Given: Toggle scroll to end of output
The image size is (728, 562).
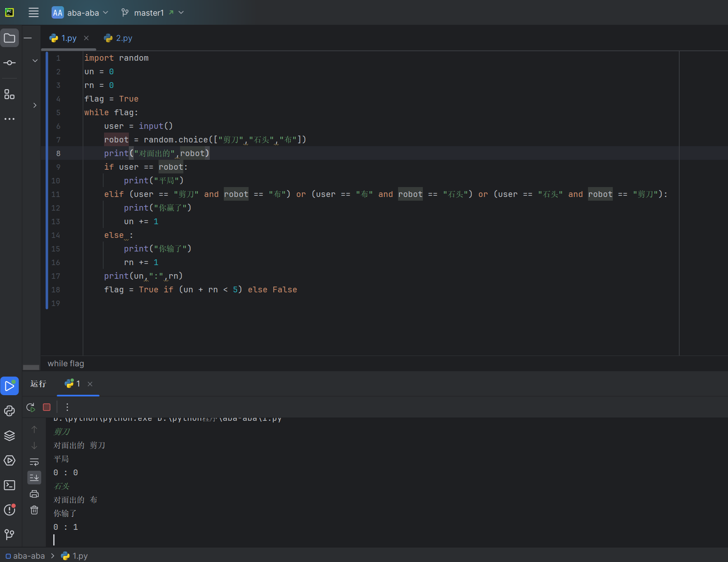Looking at the screenshot, I should (x=34, y=478).
